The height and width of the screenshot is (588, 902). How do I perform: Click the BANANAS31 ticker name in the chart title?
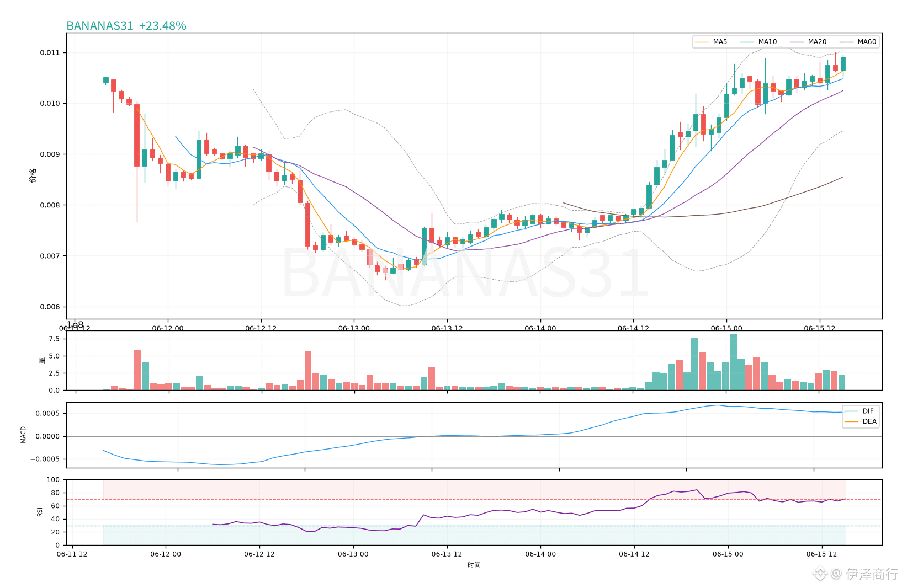click(100, 26)
